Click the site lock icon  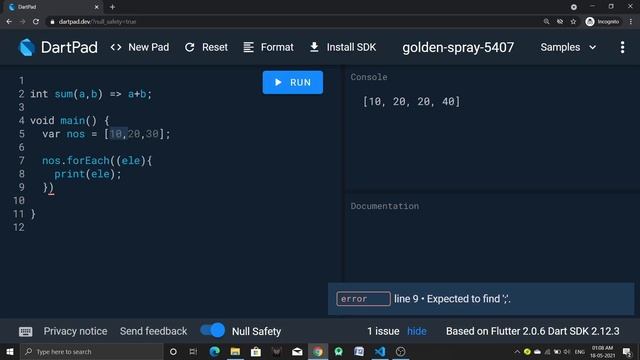pyautogui.click(x=52, y=22)
